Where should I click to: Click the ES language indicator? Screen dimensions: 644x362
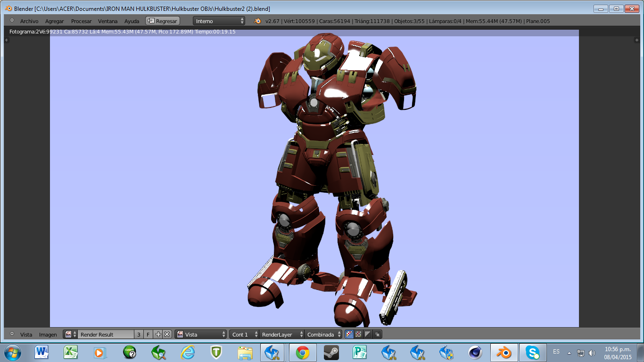[x=556, y=352]
